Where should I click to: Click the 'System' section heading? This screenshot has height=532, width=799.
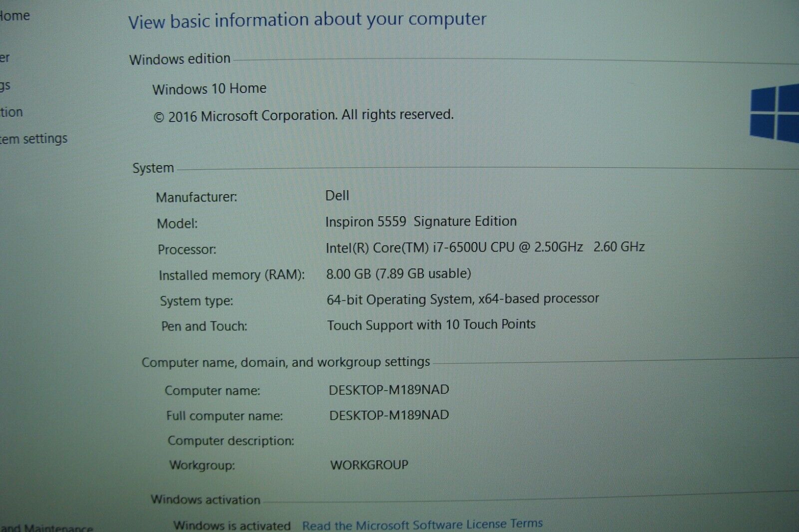153,168
